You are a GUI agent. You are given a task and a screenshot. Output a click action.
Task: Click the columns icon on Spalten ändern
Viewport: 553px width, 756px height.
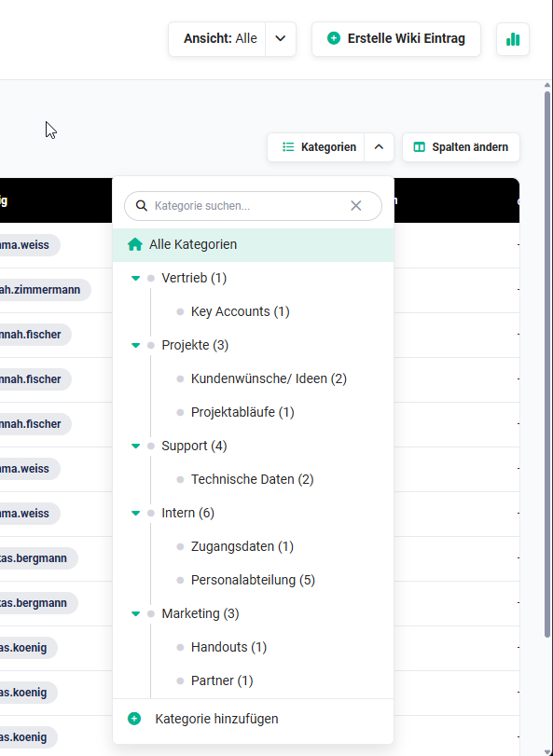pos(420,147)
